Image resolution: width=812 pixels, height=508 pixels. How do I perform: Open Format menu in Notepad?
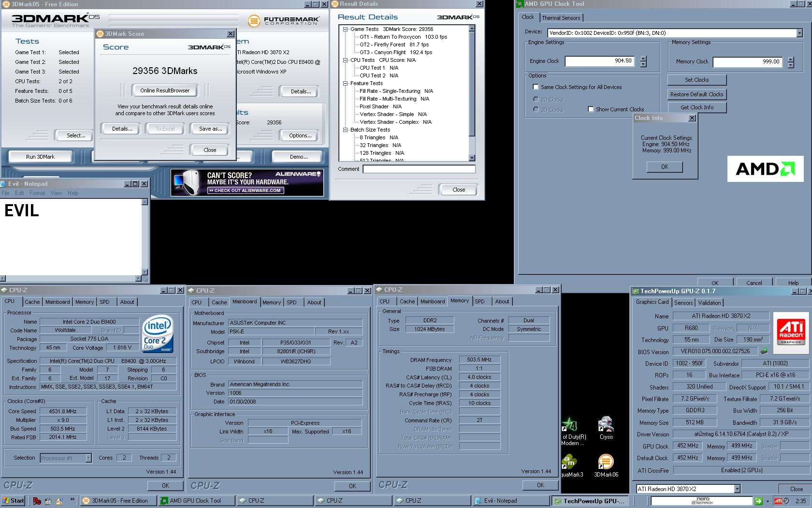(x=37, y=193)
